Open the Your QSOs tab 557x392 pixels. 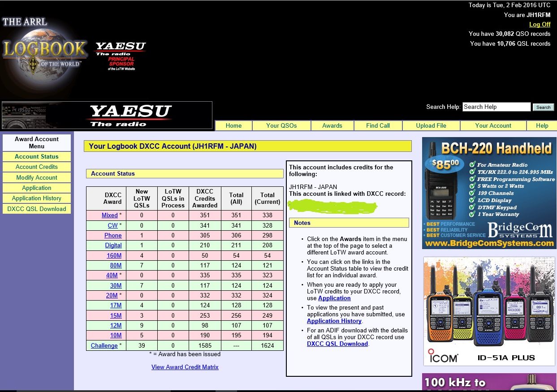281,125
